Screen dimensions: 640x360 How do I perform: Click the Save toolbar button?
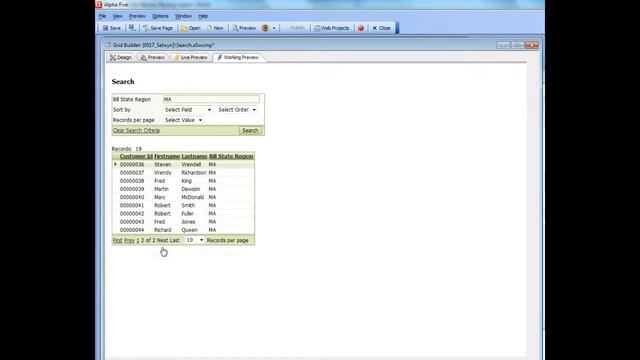click(112, 28)
